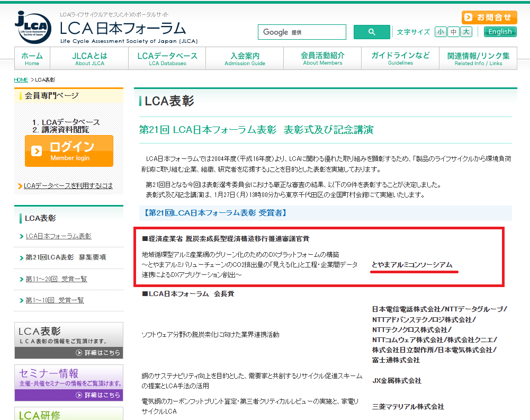Screen dimensions: 530x420
Task: Click the ソフトウェア分野の脱炭素化 project title
Action: (210, 335)
